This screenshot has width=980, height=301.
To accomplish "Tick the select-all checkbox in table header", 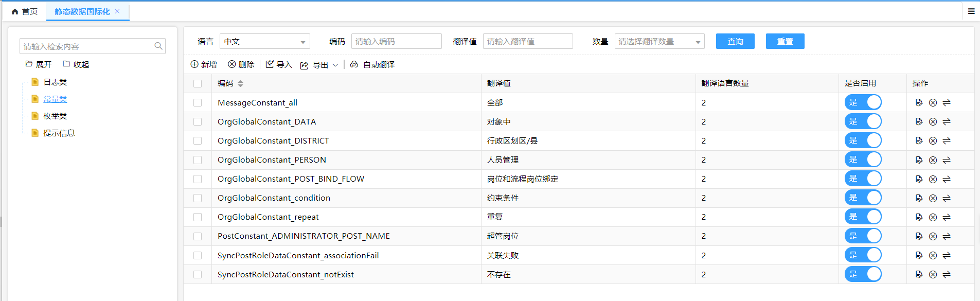I will 198,83.
